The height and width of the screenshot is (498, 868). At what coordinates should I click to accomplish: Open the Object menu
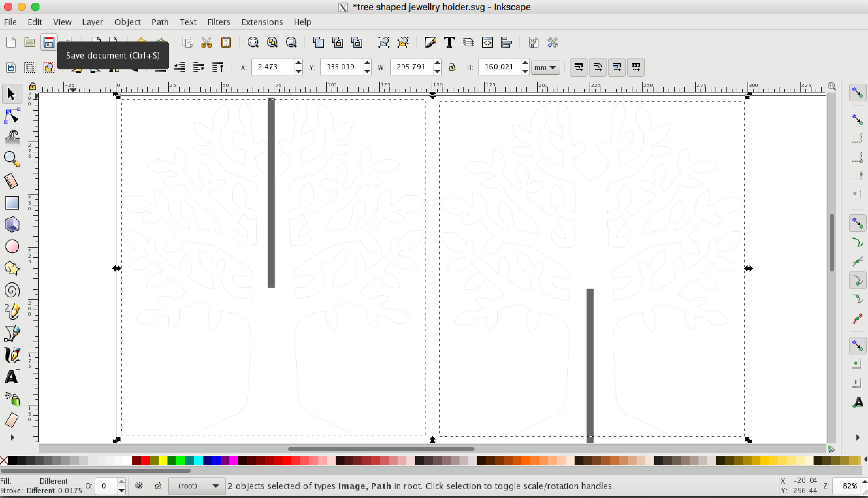127,22
